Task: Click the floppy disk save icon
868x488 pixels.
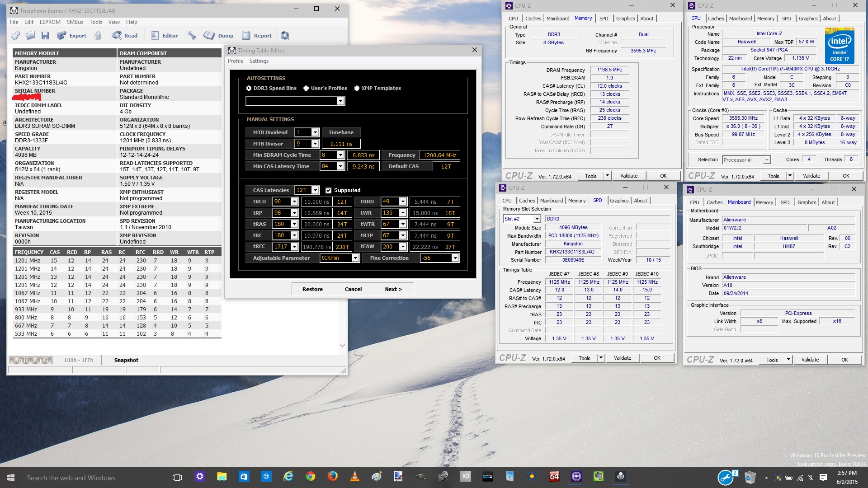Action: 45,35
